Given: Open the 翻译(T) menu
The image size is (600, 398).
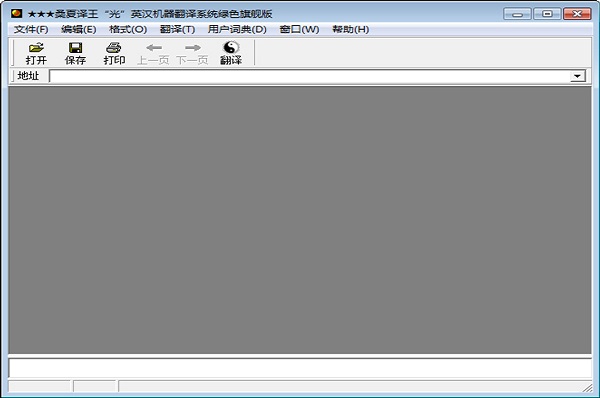Looking at the screenshot, I should 177,29.
